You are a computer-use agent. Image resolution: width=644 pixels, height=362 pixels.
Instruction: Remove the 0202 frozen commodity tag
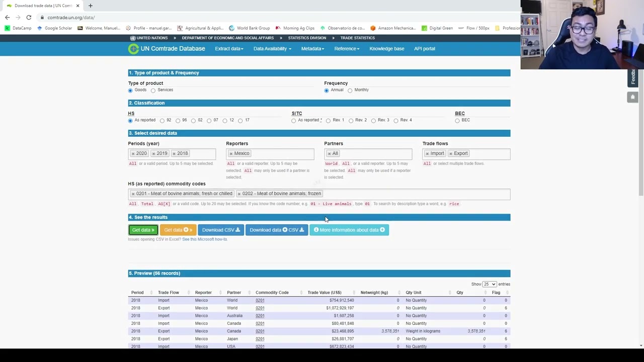239,194
